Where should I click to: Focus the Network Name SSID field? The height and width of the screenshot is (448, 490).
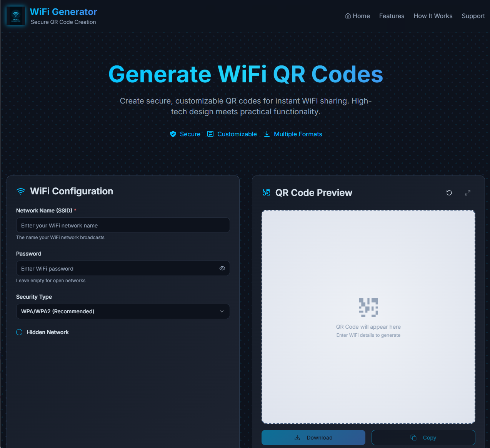point(123,225)
